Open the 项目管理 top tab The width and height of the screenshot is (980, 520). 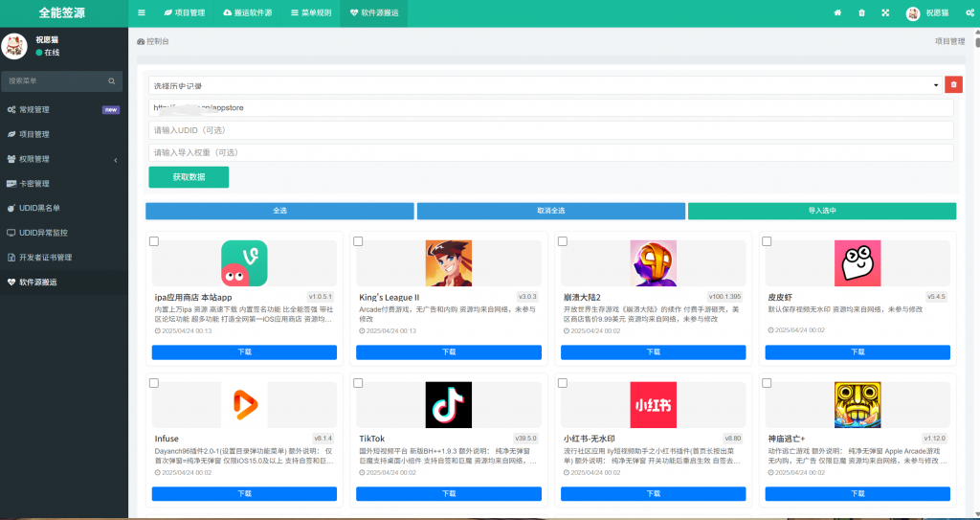coord(185,12)
